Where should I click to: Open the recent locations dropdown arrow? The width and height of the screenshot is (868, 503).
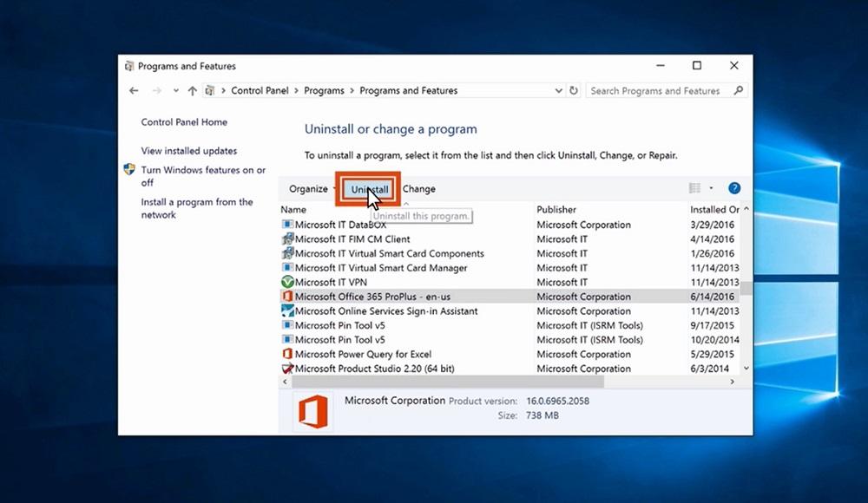point(175,91)
